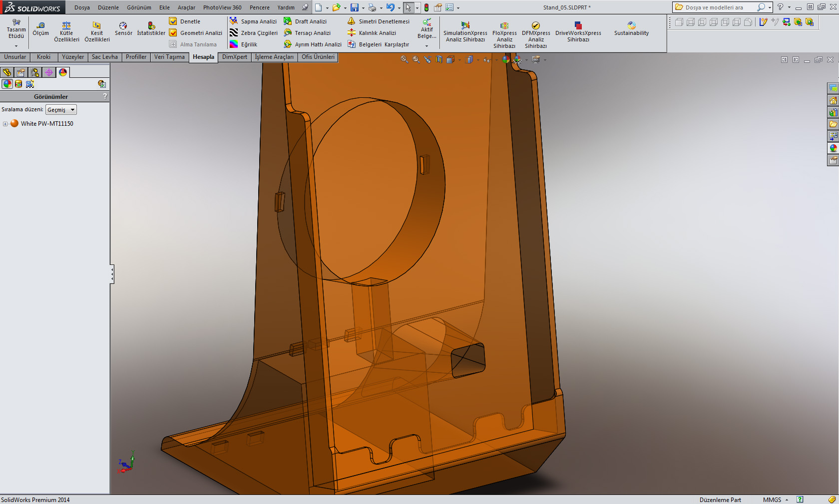839x504 pixels.
Task: Click Edit Appearance in heads-up toolbar
Action: [506, 60]
